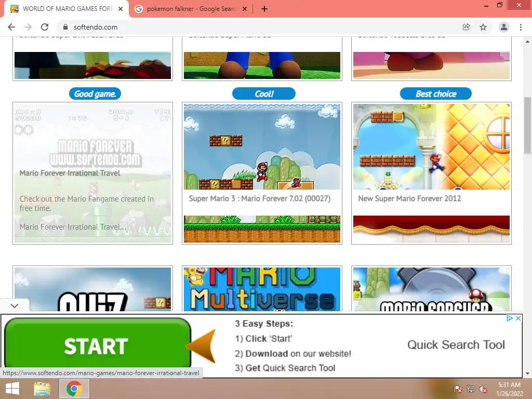The width and height of the screenshot is (532, 399).
Task: Open File Explorer from the taskbar
Action: [x=42, y=389]
